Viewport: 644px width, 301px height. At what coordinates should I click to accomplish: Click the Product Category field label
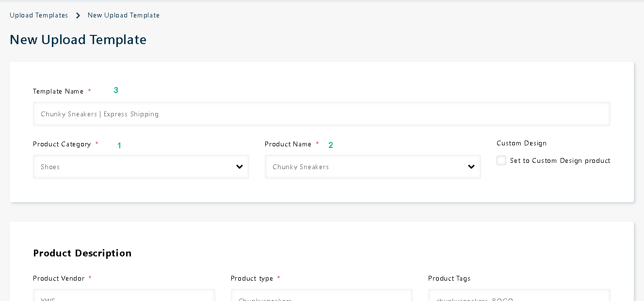62,144
